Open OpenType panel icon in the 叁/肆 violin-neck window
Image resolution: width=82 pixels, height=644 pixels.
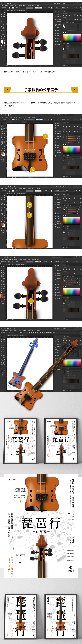(x=58, y=199)
